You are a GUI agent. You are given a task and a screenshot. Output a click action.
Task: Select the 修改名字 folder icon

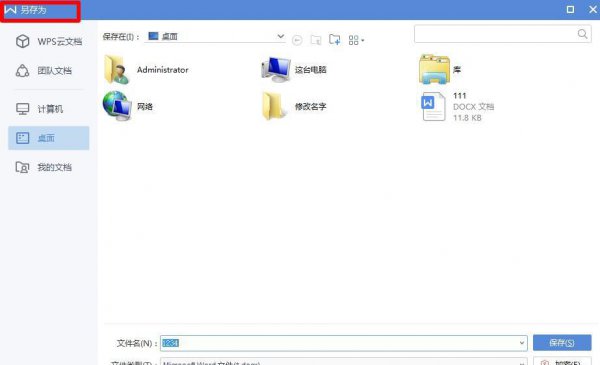point(274,106)
